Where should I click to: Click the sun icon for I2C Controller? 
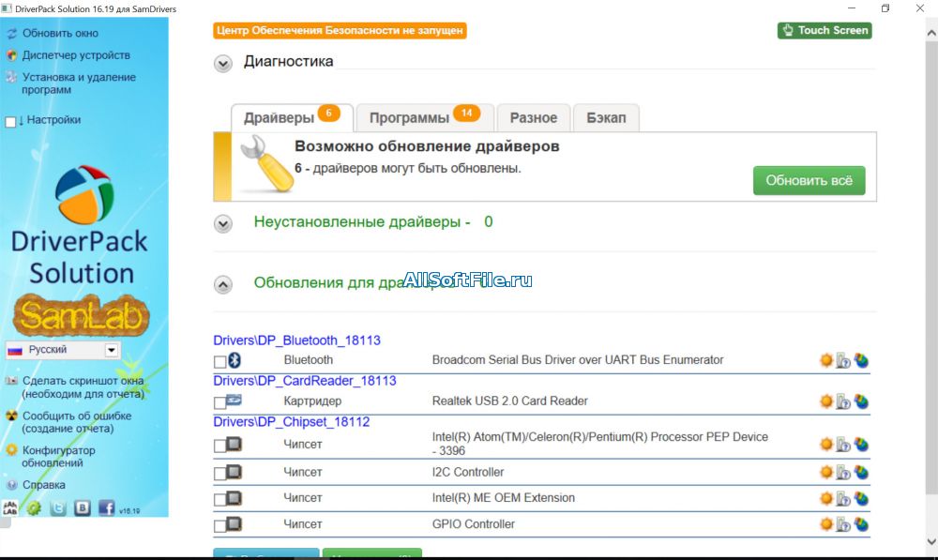tap(826, 472)
